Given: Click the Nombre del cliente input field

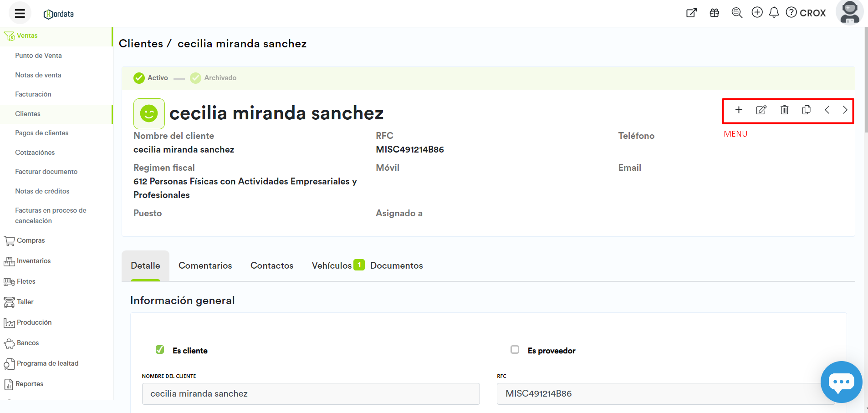Looking at the screenshot, I should (311, 393).
